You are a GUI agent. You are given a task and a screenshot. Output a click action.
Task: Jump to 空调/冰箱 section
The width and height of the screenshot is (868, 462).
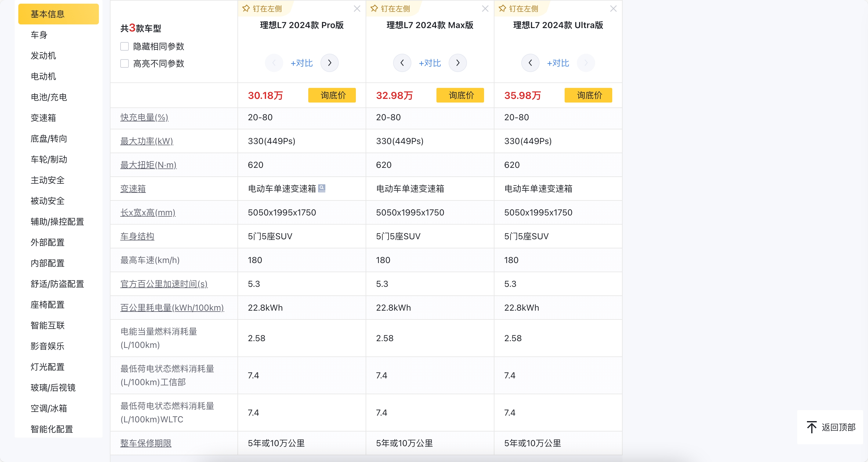click(x=49, y=408)
